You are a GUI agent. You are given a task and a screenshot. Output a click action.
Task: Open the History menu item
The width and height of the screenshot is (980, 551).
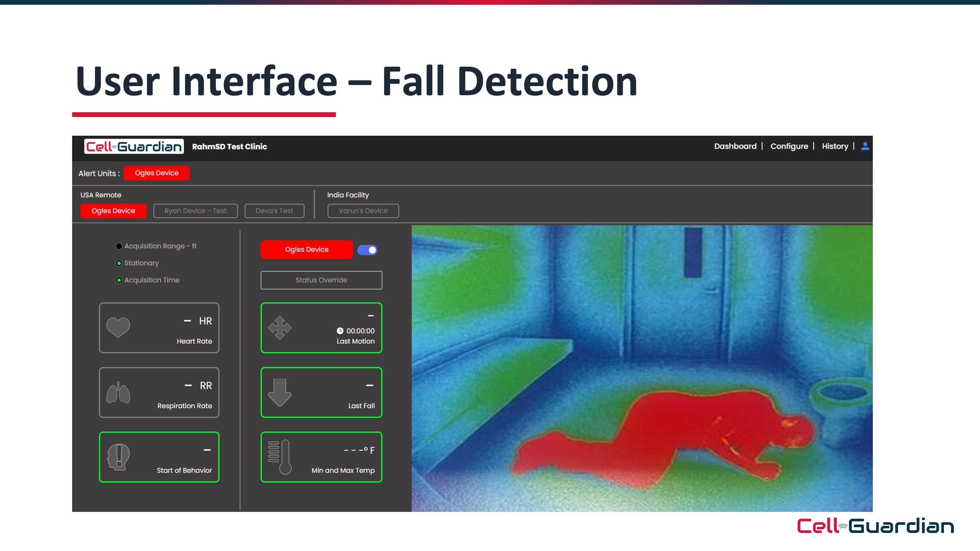coord(835,146)
